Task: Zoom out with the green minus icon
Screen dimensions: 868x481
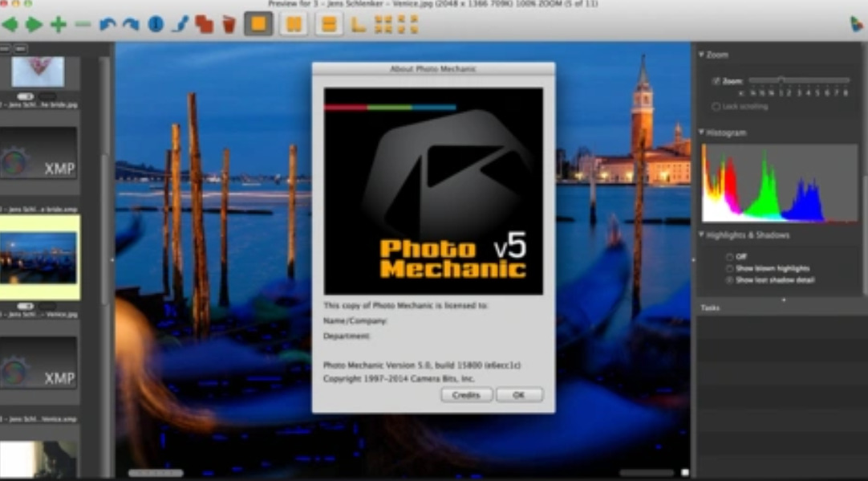Action: click(x=83, y=24)
